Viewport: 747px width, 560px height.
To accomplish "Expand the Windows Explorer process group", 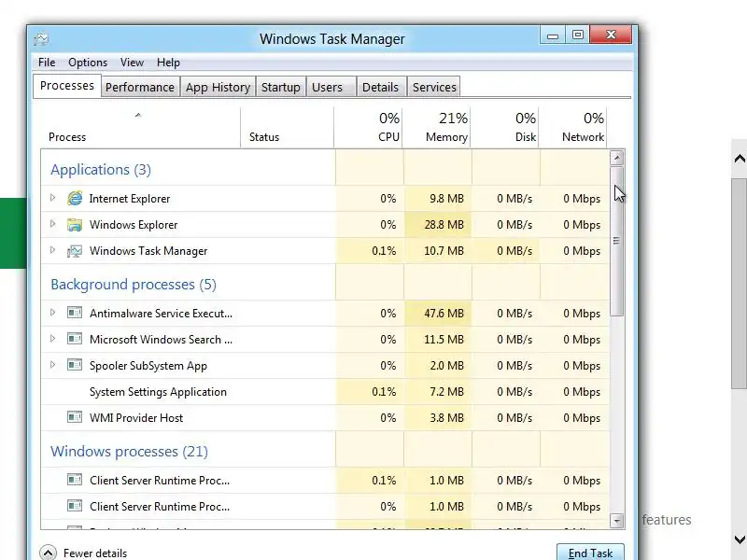I will (x=53, y=224).
